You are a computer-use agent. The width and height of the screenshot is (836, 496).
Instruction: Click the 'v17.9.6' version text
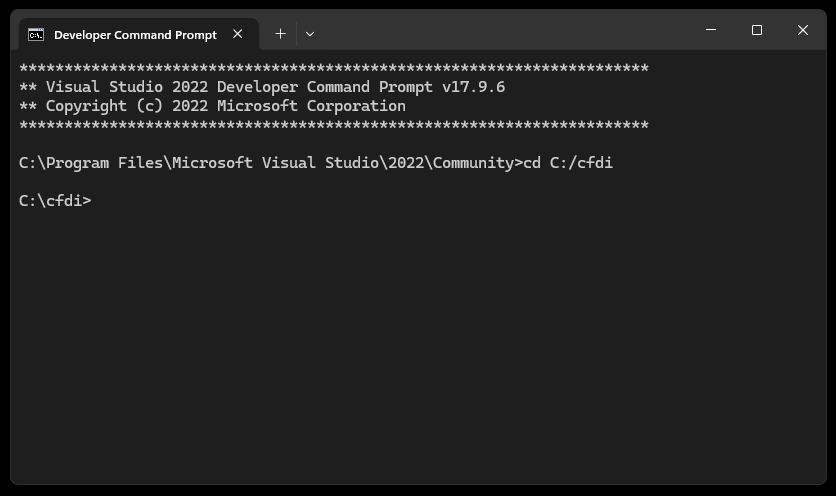[473, 87]
